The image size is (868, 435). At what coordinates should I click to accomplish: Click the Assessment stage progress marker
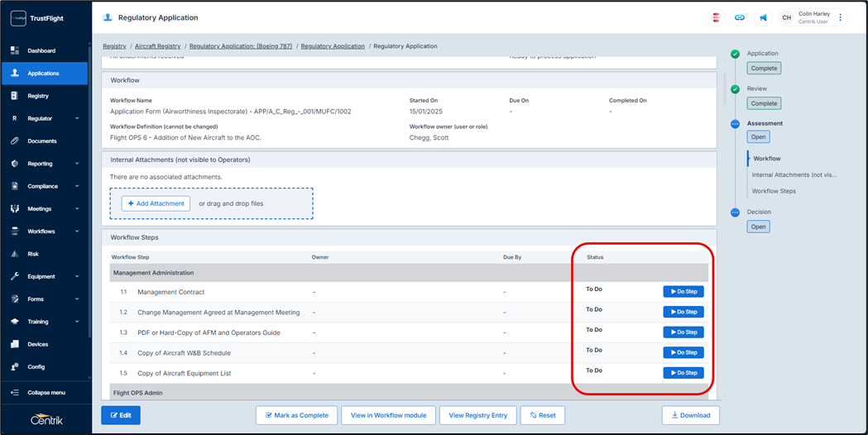[x=735, y=124]
